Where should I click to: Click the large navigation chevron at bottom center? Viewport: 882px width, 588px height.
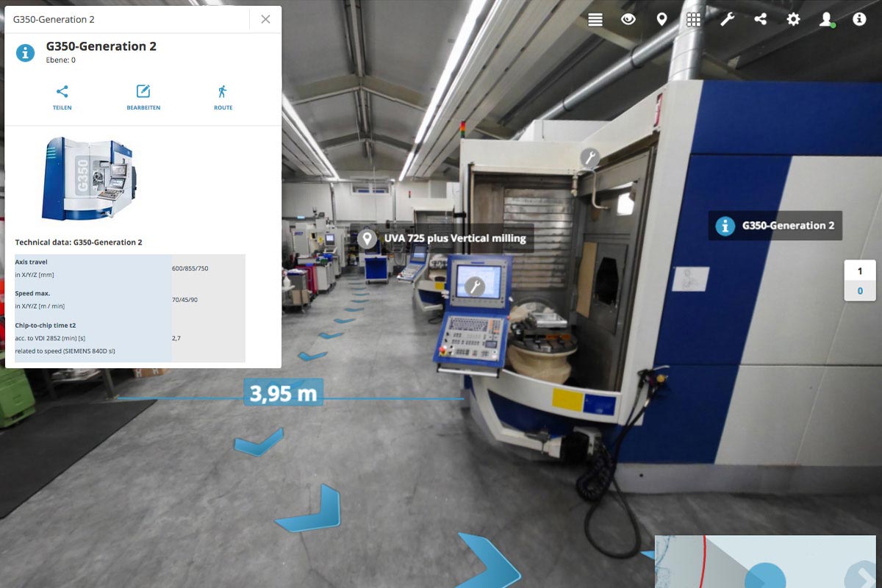click(490, 562)
